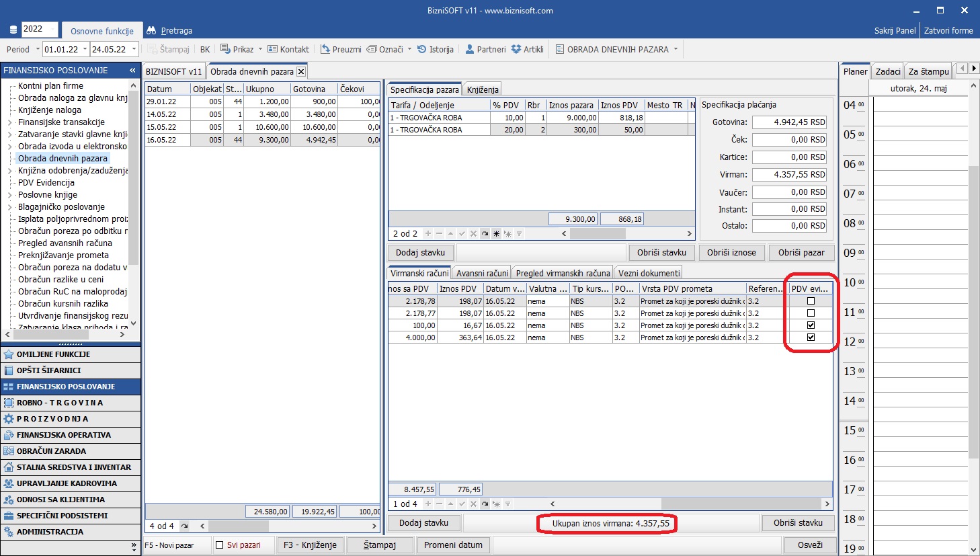Click the Istorija history icon
The height and width of the screenshot is (556, 980).
pos(421,49)
